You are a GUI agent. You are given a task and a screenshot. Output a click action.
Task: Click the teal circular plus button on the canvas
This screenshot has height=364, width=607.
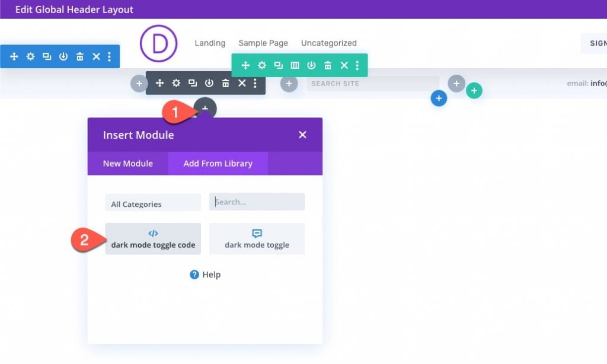click(x=474, y=90)
